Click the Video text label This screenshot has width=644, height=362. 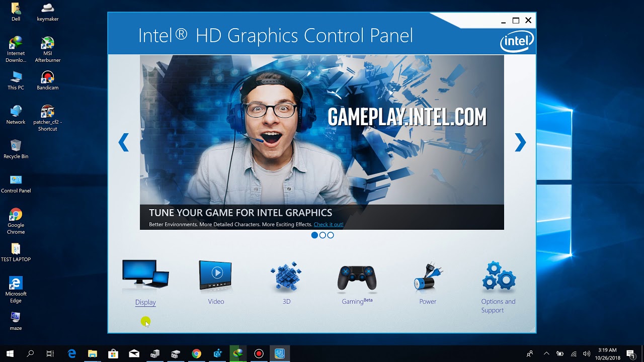(x=216, y=302)
